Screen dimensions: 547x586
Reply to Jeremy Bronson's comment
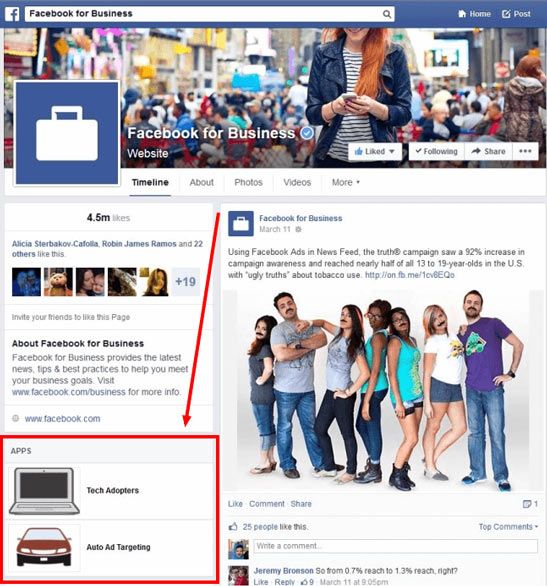[285, 582]
